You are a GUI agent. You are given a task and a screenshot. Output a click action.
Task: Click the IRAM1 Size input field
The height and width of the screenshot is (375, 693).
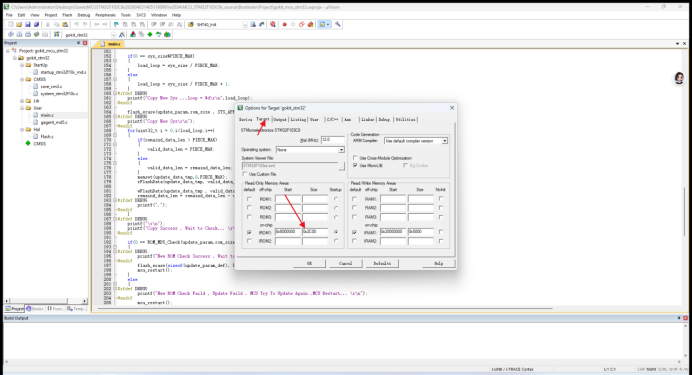pos(420,232)
